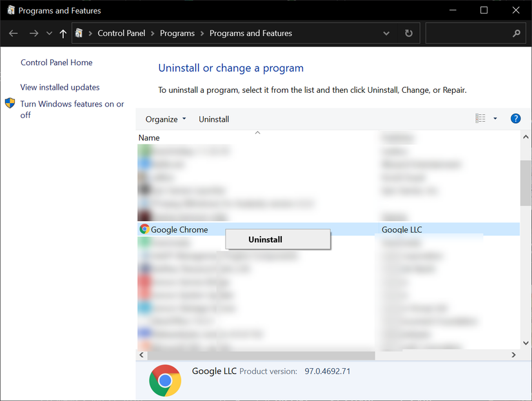Click the horizontal scrollbar thumb
532x401 pixels.
tap(261, 355)
